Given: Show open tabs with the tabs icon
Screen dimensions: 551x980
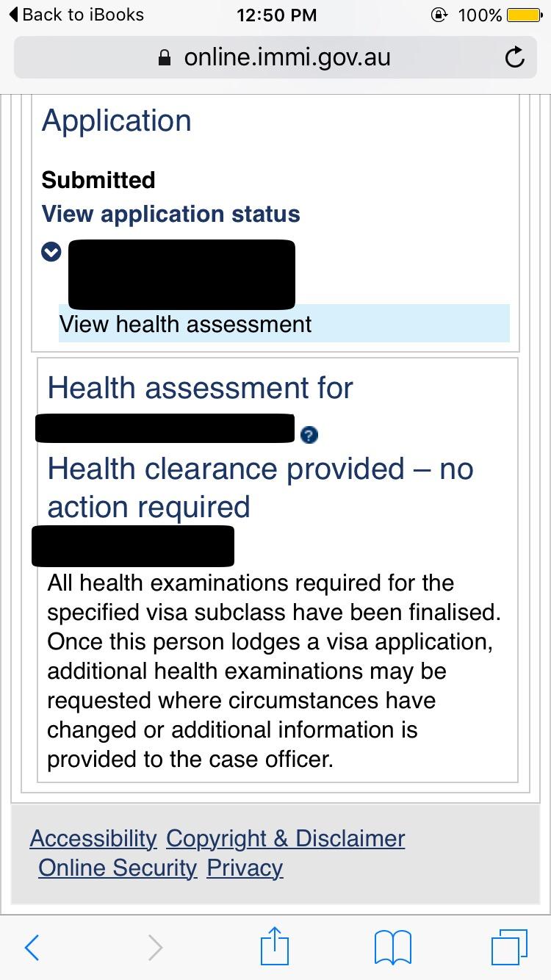Looking at the screenshot, I should pyautogui.click(x=508, y=947).
